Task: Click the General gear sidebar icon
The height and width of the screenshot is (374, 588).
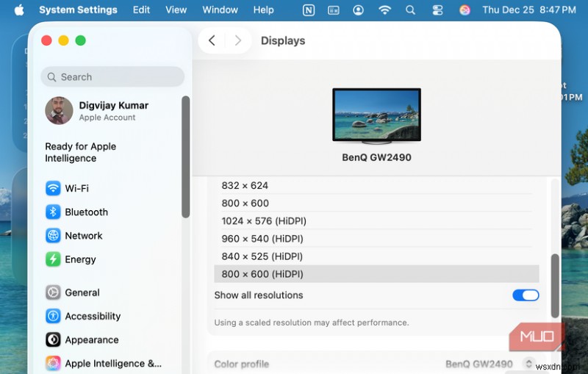Action: click(53, 292)
